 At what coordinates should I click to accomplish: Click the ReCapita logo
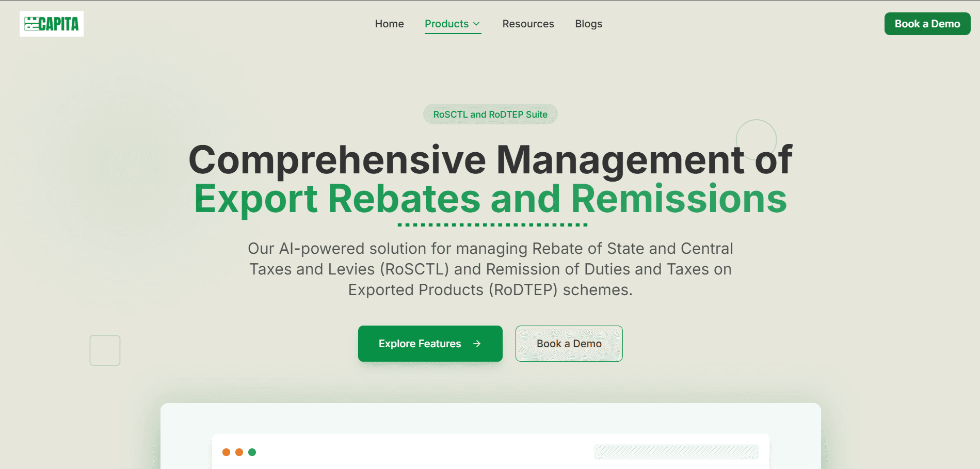52,24
